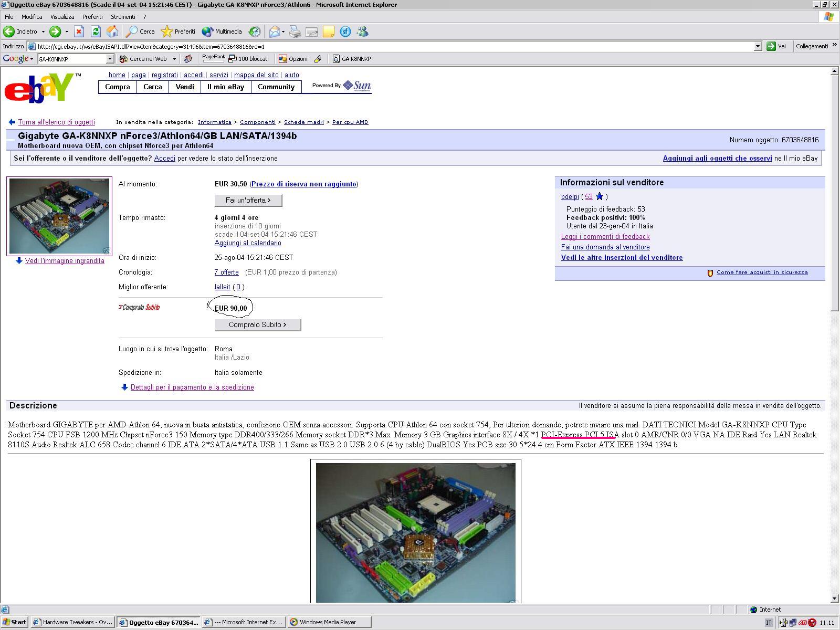Open the Modifica menu
Image resolution: width=840 pixels, height=630 pixels.
pos(31,17)
